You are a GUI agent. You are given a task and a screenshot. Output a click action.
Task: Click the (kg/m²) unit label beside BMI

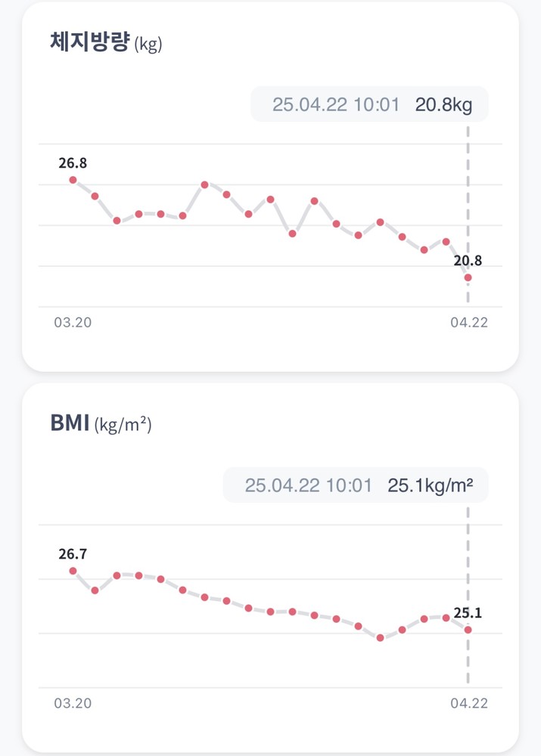pos(123,426)
